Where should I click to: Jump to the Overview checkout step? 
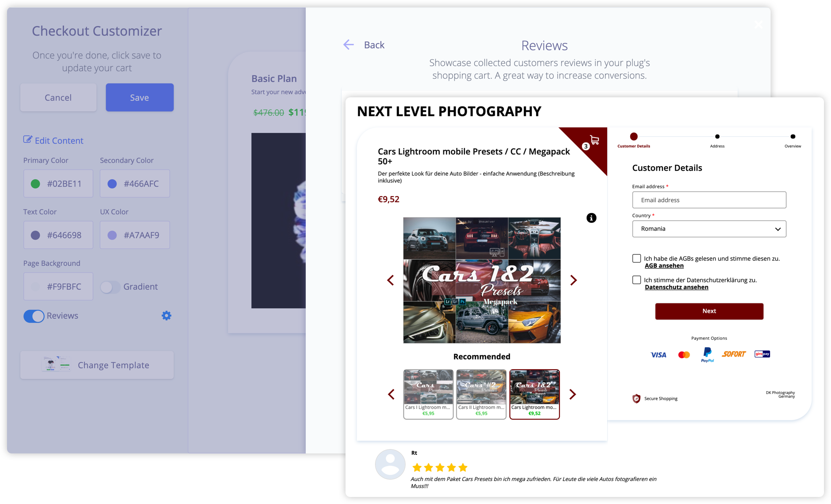[793, 137]
